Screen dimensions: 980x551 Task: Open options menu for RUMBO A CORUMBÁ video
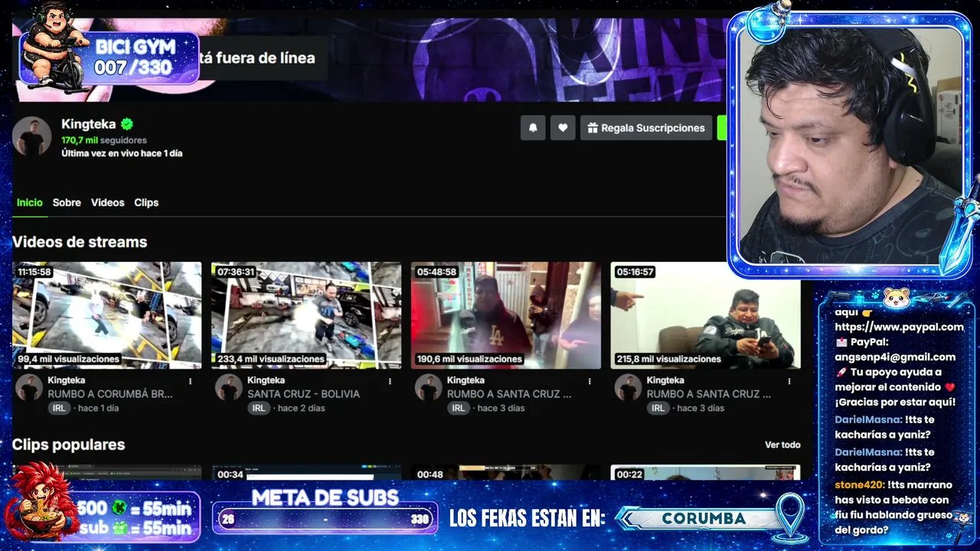tap(191, 381)
